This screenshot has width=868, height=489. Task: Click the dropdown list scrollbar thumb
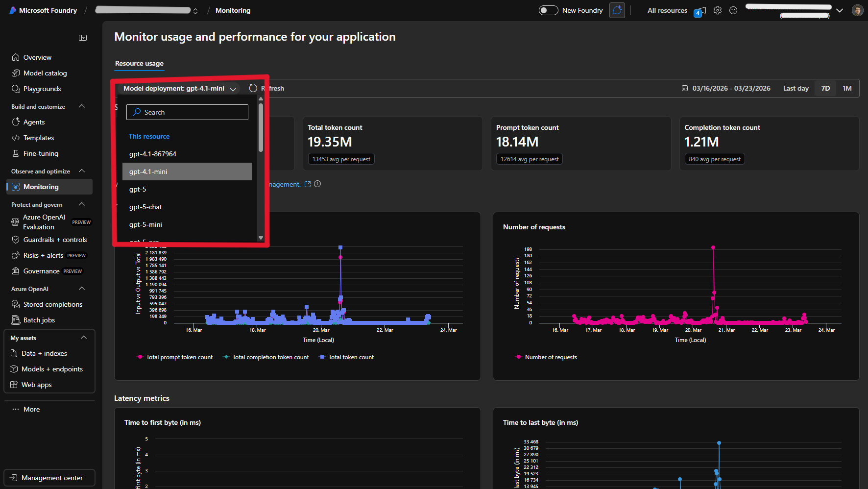click(261, 127)
